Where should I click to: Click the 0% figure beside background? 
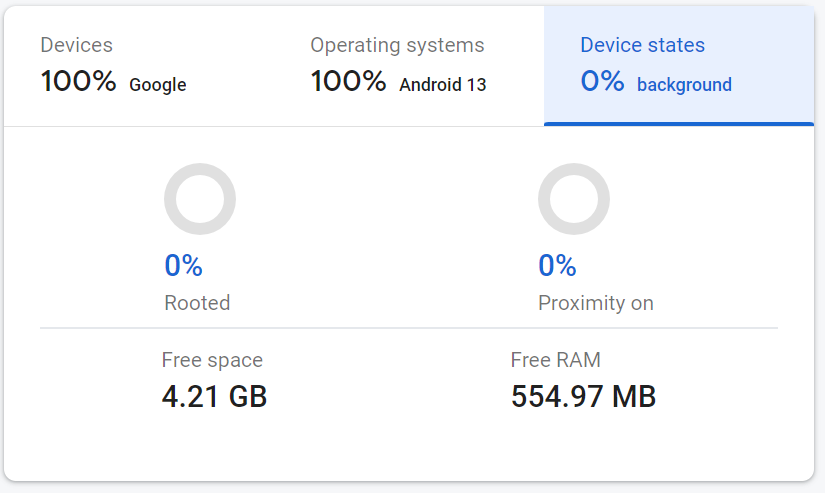pyautogui.click(x=603, y=82)
